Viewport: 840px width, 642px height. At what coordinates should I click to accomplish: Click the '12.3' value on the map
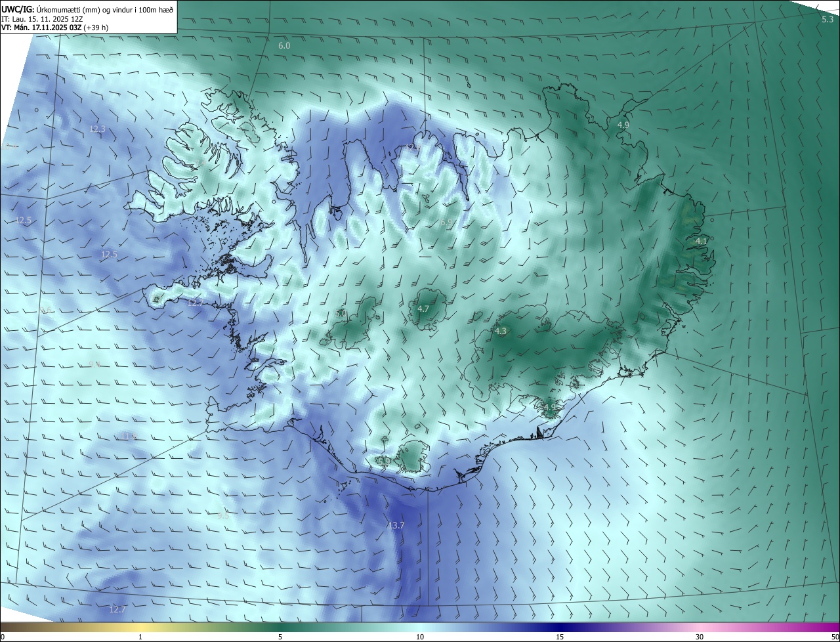point(97,129)
